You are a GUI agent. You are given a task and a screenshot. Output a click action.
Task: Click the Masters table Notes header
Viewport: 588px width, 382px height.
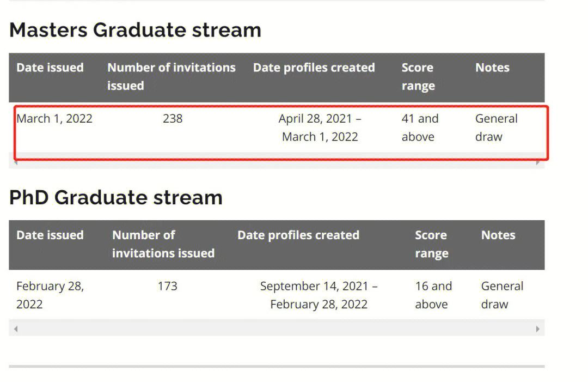(x=492, y=68)
